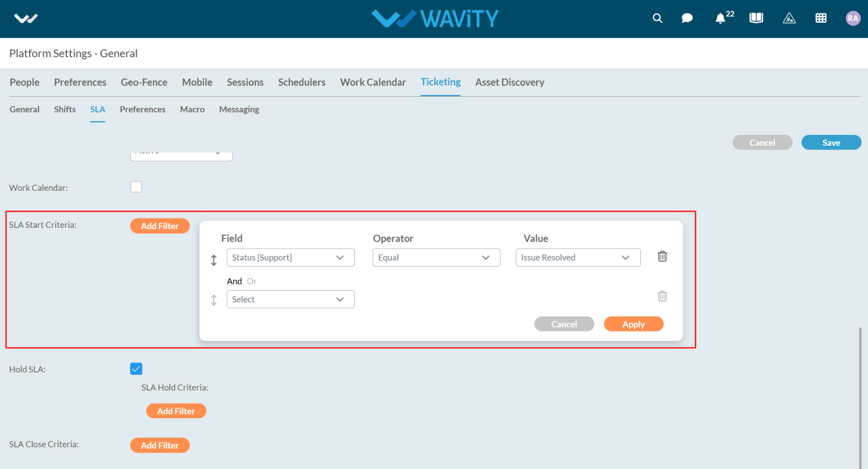Click the vertical page scrollbar
The image size is (868, 469).
click(861, 397)
